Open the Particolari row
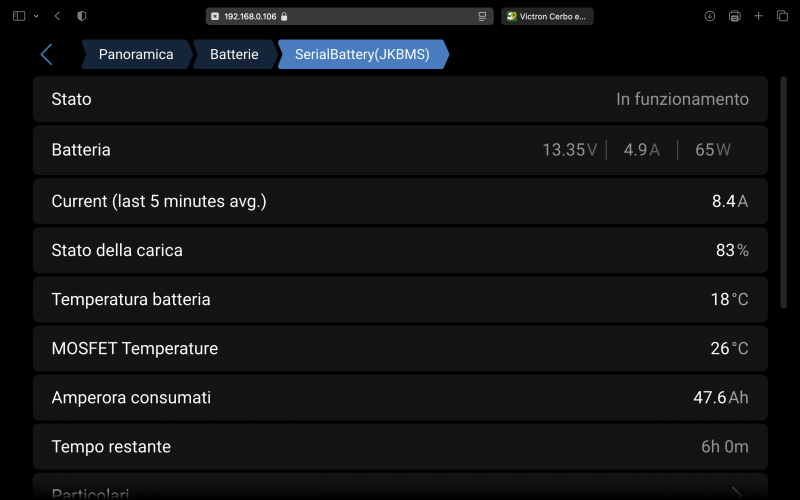Viewport: 800px width, 500px height. click(401, 487)
